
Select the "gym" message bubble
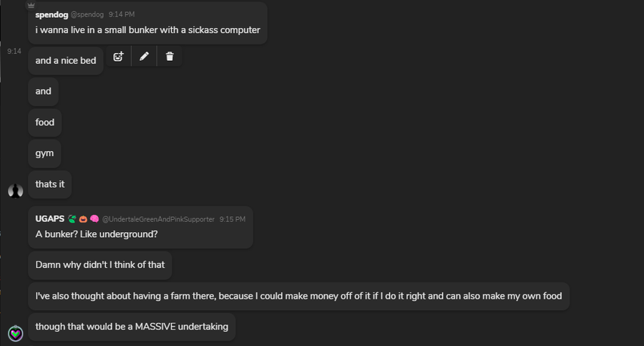(44, 153)
